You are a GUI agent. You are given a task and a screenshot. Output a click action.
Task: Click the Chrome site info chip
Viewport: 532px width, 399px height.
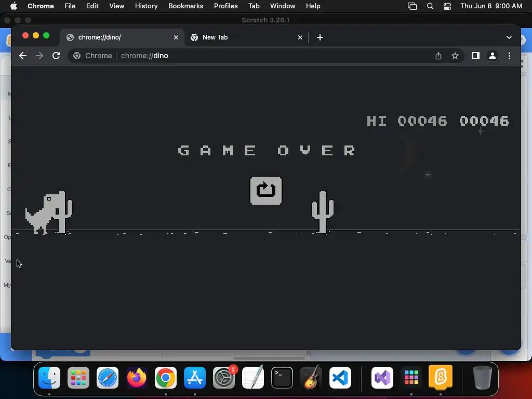tap(92, 56)
